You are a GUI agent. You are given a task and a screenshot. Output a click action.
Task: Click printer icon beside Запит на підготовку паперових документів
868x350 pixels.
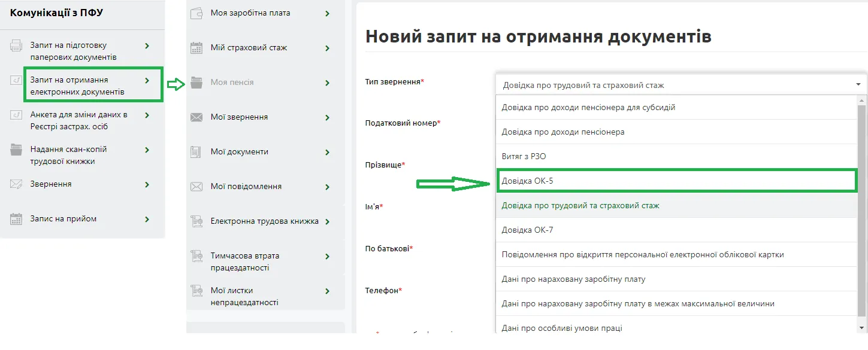[16, 46]
